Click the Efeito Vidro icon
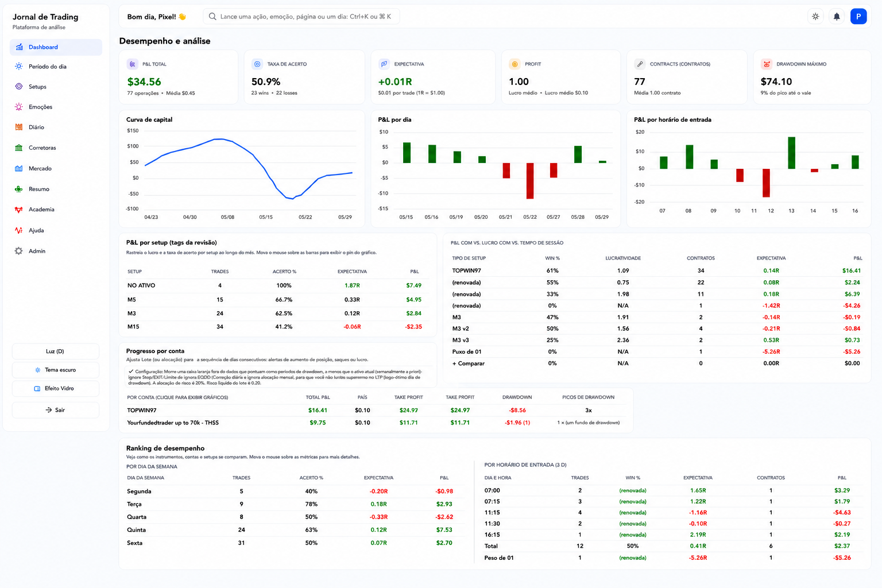882x588 pixels. click(x=38, y=389)
